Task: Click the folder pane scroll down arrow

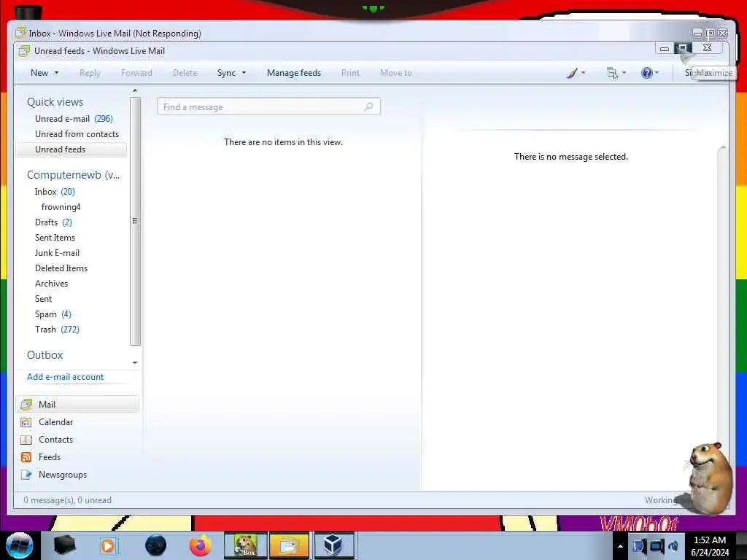Action: [x=135, y=363]
